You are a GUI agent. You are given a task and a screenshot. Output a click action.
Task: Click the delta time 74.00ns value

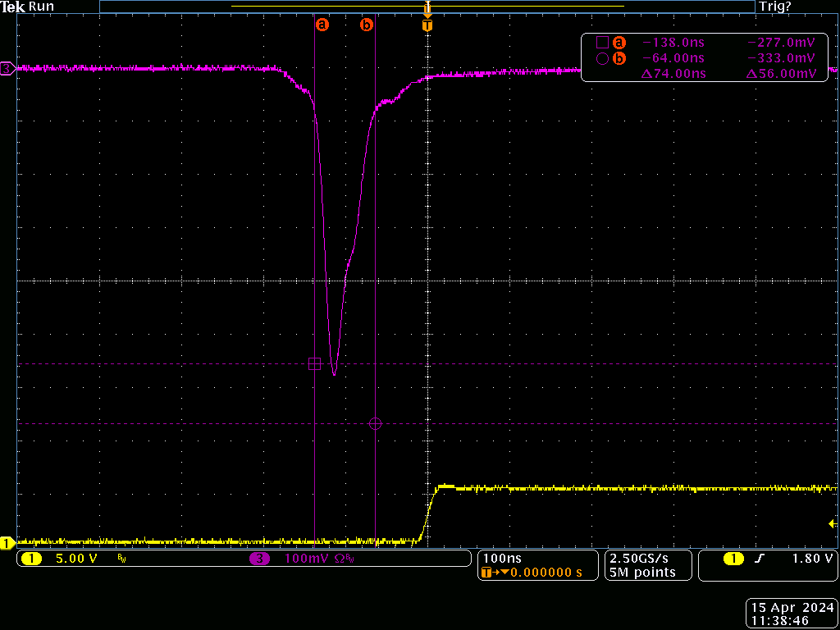coord(673,74)
